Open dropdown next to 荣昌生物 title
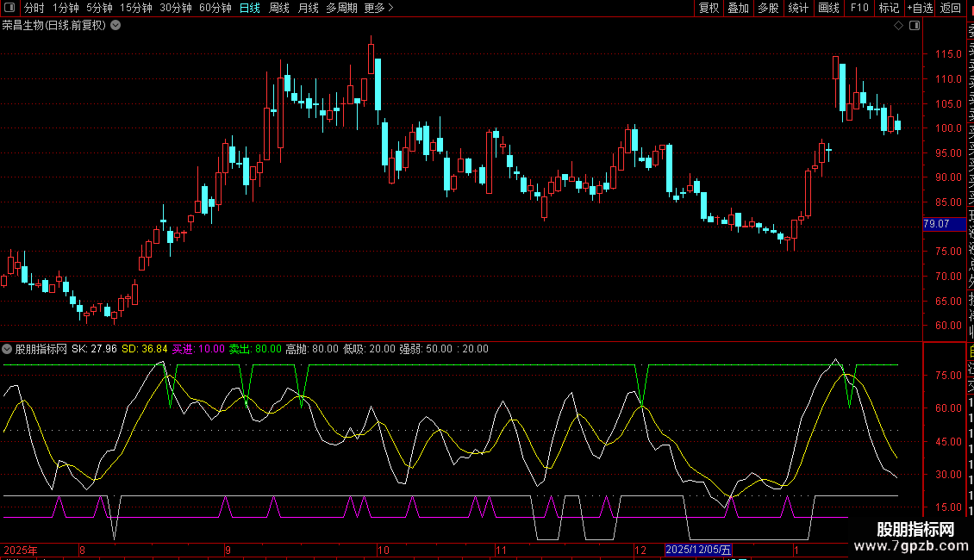 point(116,25)
